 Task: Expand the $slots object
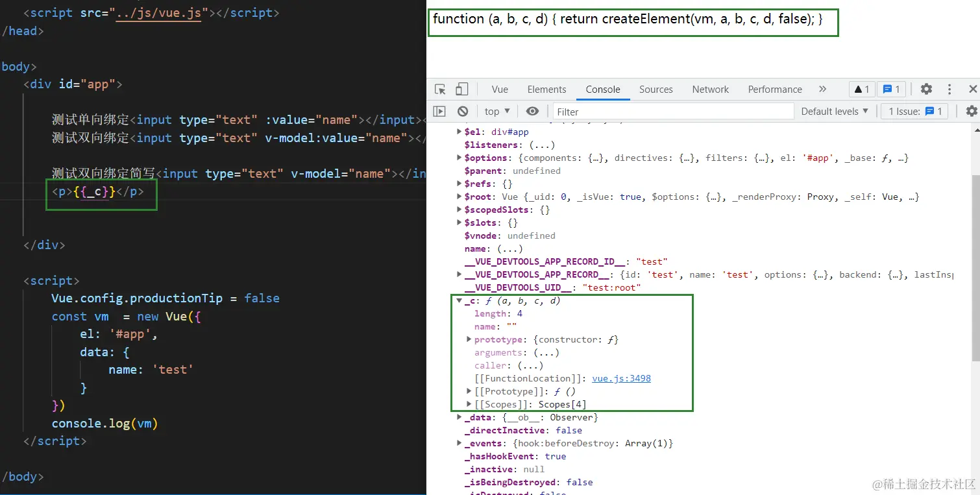coord(459,223)
